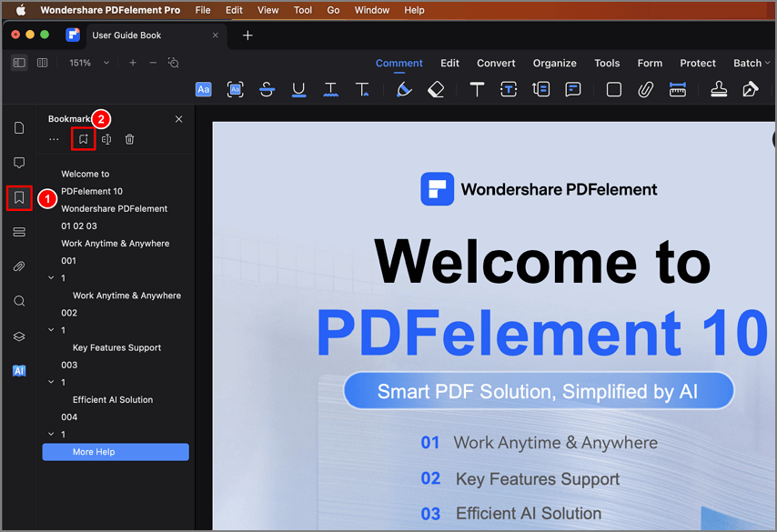Delete bookmark with trash icon
Viewport: 777px width, 532px height.
[x=129, y=139]
